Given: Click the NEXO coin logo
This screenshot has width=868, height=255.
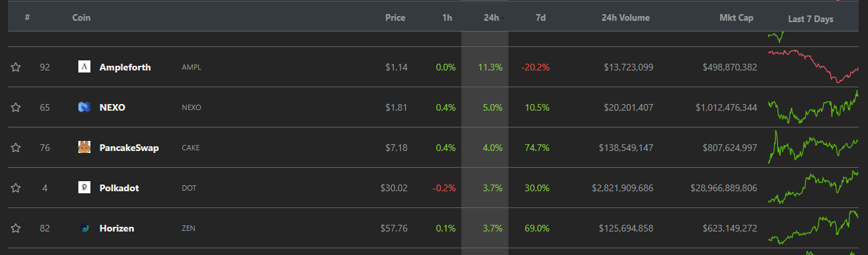Looking at the screenshot, I should (84, 107).
